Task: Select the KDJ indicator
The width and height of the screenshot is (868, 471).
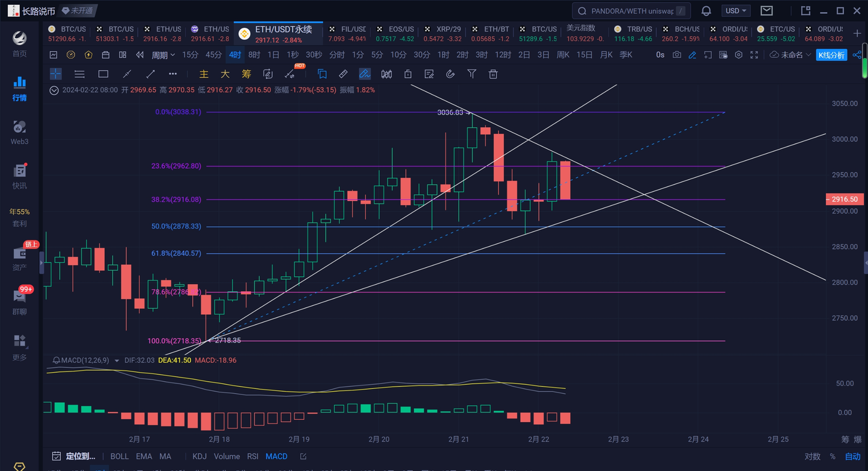Action: pyautogui.click(x=199, y=457)
